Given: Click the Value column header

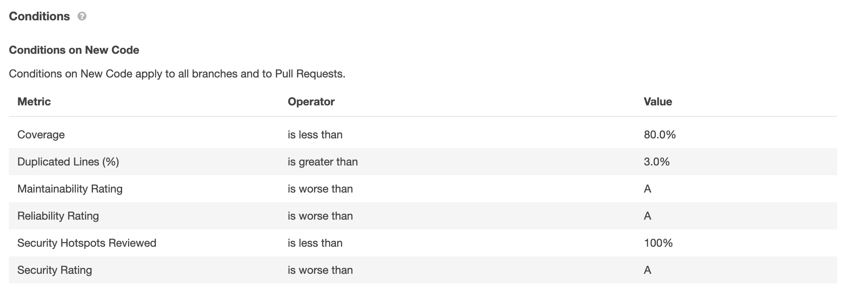Looking at the screenshot, I should pyautogui.click(x=658, y=102).
